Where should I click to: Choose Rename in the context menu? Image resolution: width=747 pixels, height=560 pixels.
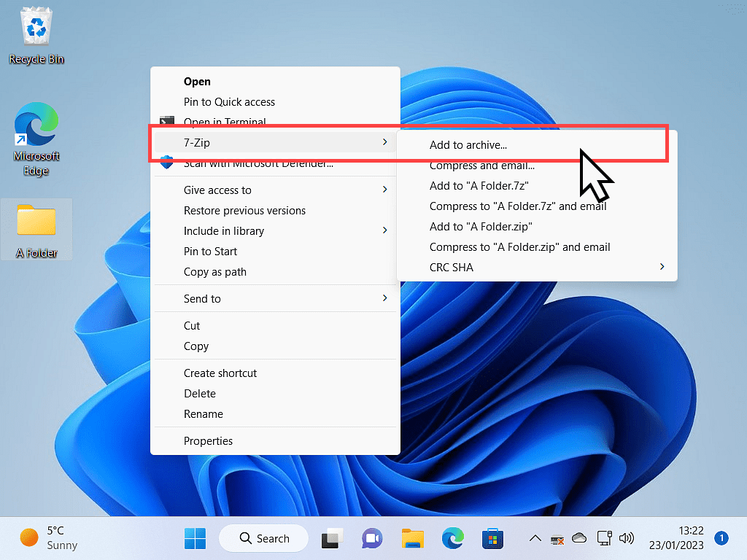click(275, 414)
